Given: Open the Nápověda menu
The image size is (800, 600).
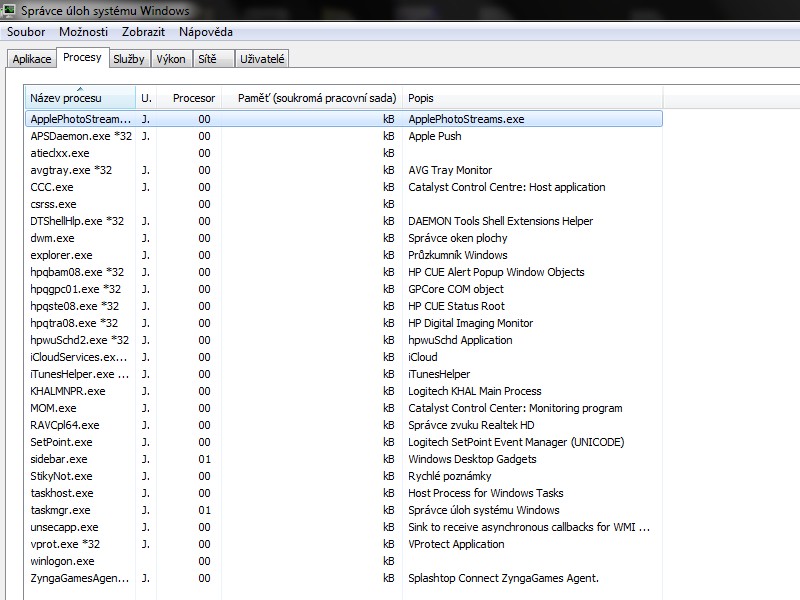Looking at the screenshot, I should pyautogui.click(x=206, y=32).
